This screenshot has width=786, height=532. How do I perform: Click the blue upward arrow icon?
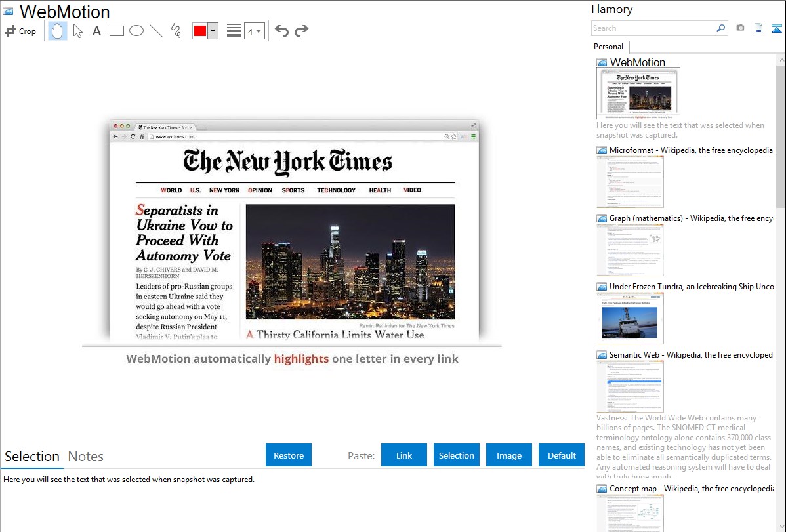(776, 28)
